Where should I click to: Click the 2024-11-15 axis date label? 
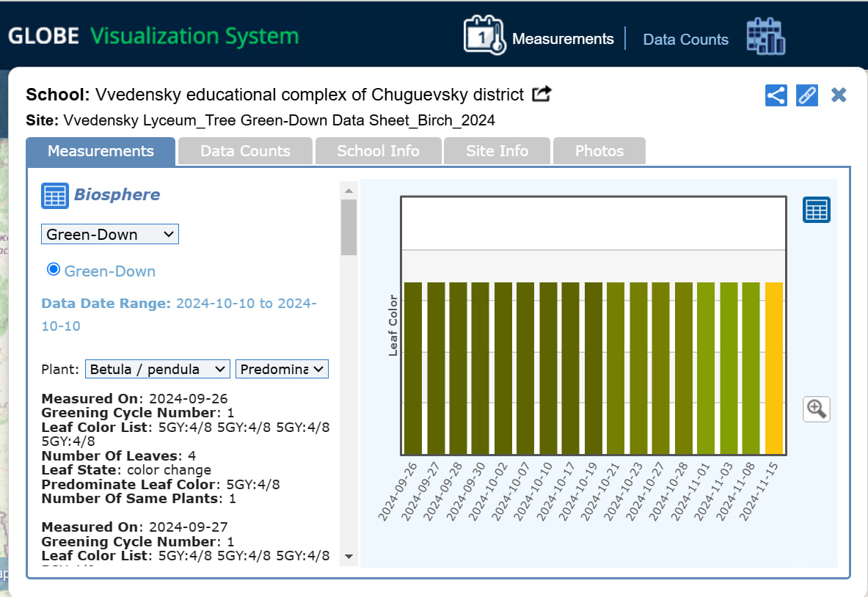coord(759,491)
